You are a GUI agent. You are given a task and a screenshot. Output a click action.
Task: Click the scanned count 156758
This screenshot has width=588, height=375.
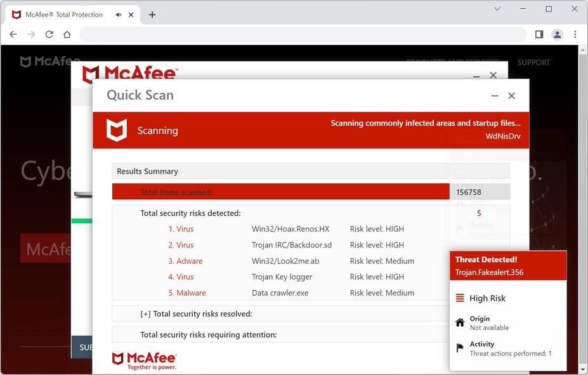[469, 192]
